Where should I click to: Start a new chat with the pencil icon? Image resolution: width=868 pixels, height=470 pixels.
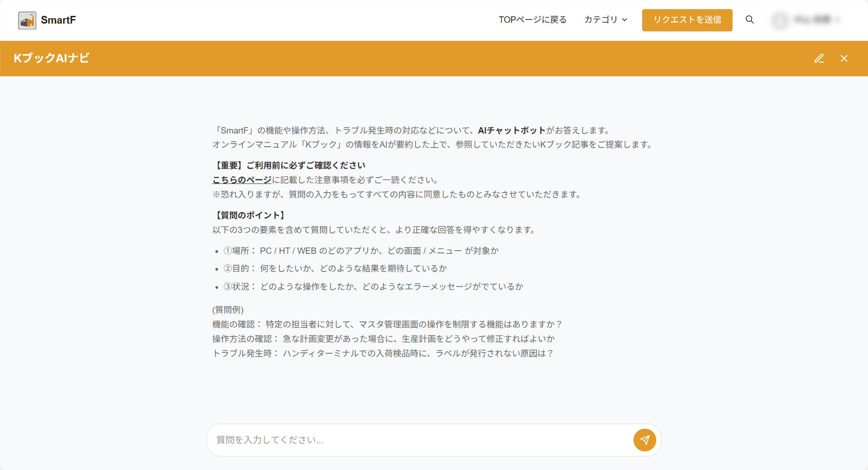(819, 59)
